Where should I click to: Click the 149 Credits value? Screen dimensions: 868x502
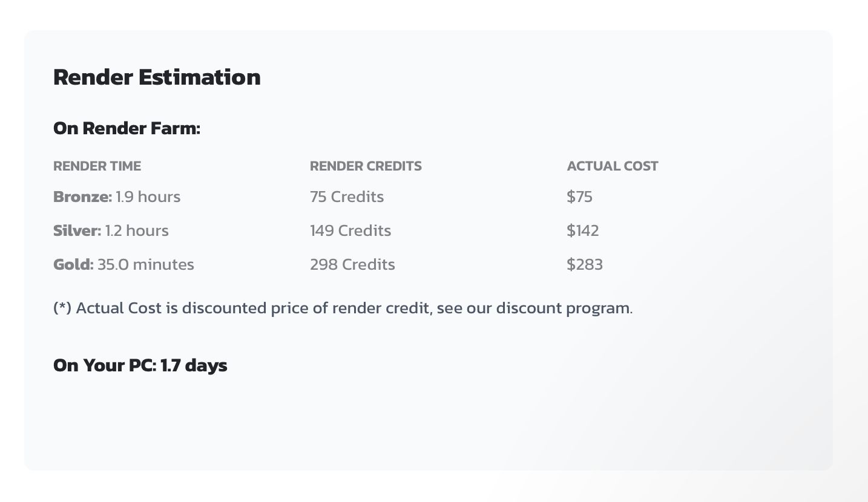pyautogui.click(x=350, y=231)
